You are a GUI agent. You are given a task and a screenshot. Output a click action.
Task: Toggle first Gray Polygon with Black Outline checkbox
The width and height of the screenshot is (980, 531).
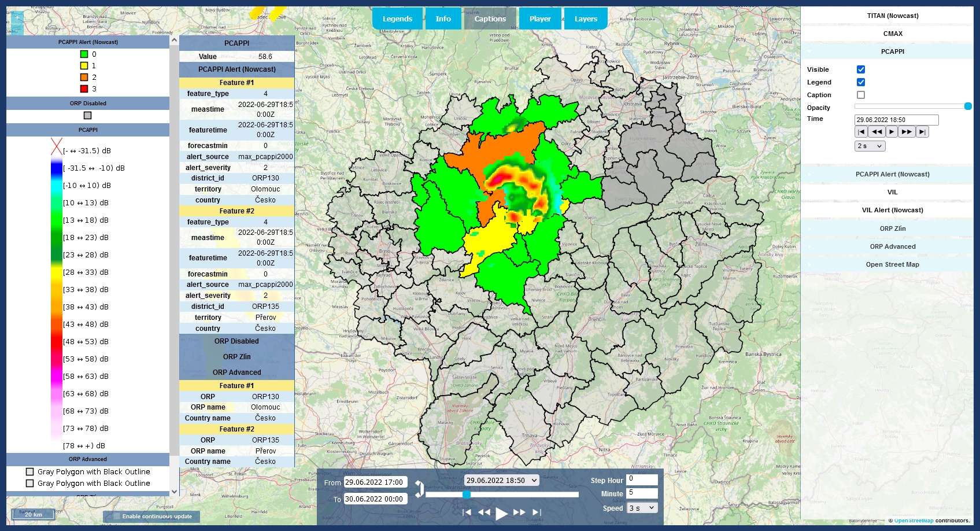(x=30, y=472)
